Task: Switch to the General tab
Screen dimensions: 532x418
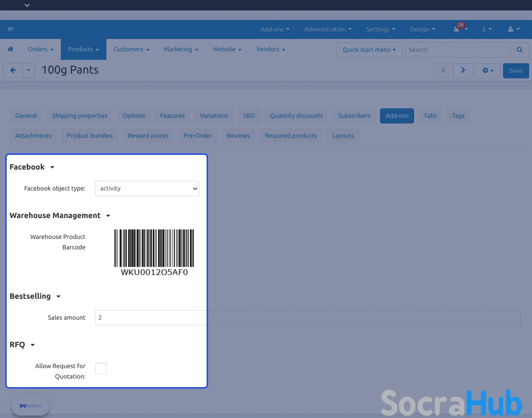Action: (26, 116)
